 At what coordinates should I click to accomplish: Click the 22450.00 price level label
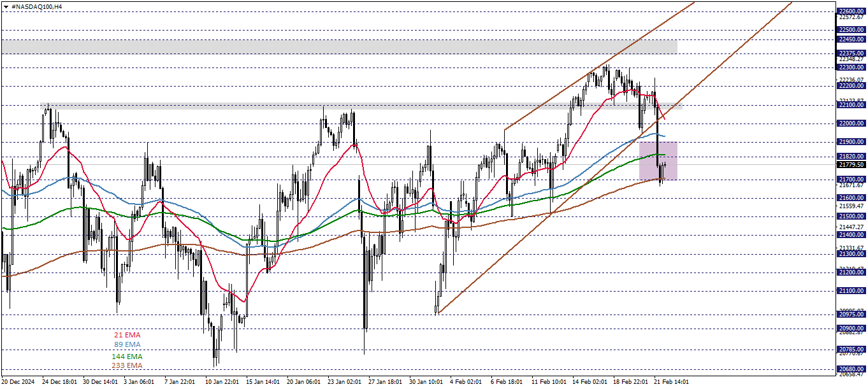point(851,39)
